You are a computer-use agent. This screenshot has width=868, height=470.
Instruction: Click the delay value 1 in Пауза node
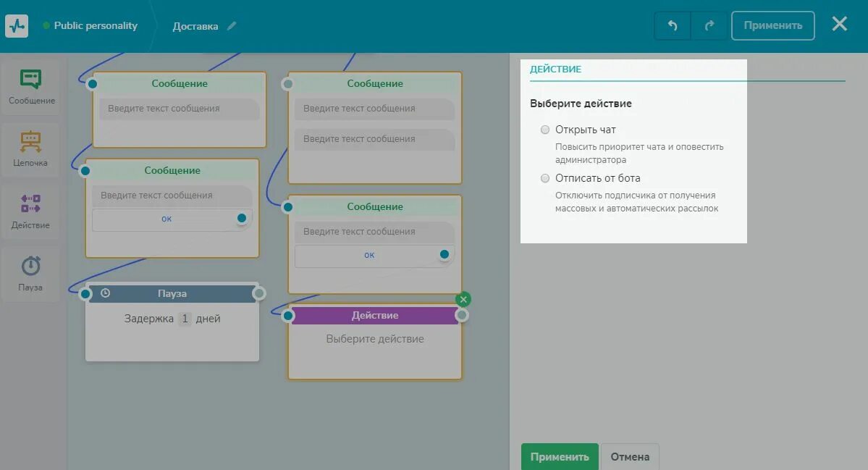coord(185,319)
